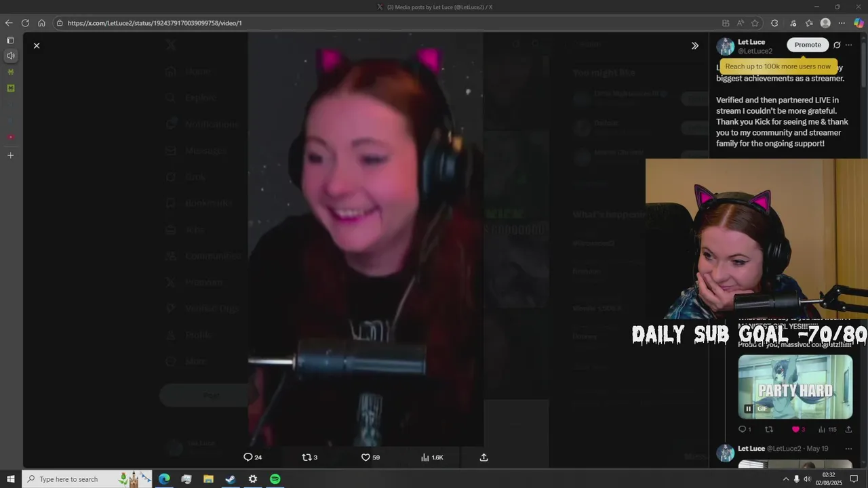Open the Favorites list
Image resolution: width=868 pixels, height=488 pixels.
809,23
